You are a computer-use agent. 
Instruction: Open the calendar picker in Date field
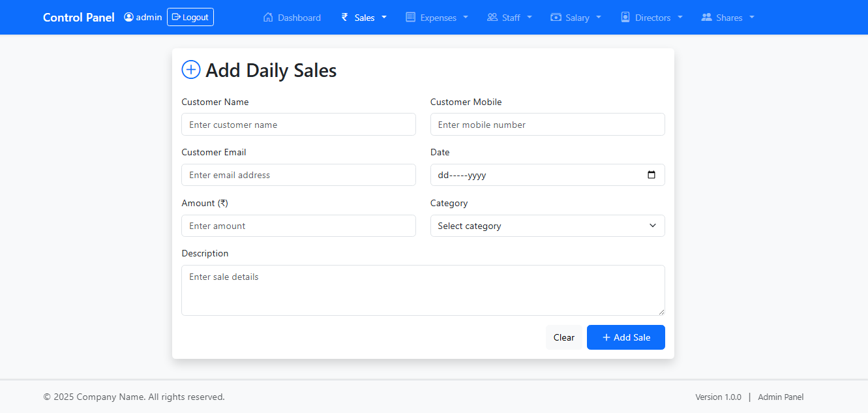click(x=651, y=175)
